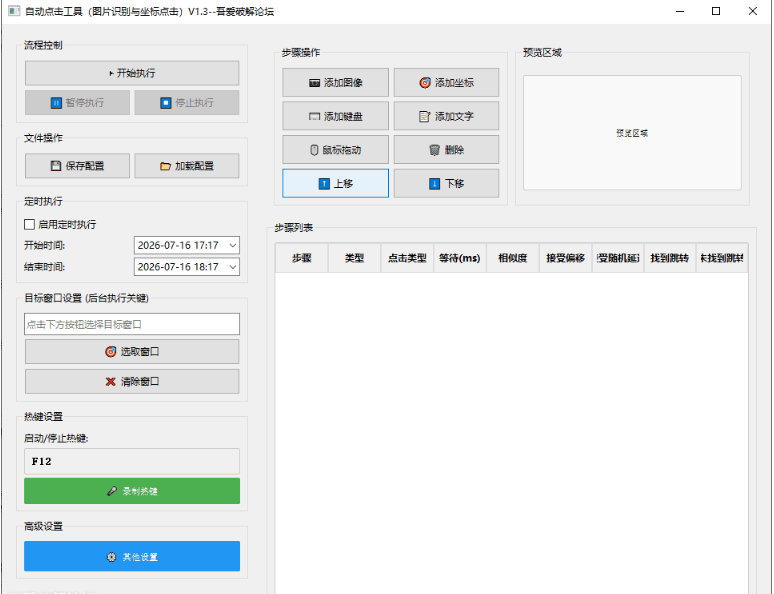Minimize the 自动点击工具 window
The image size is (774, 594).
(680, 11)
